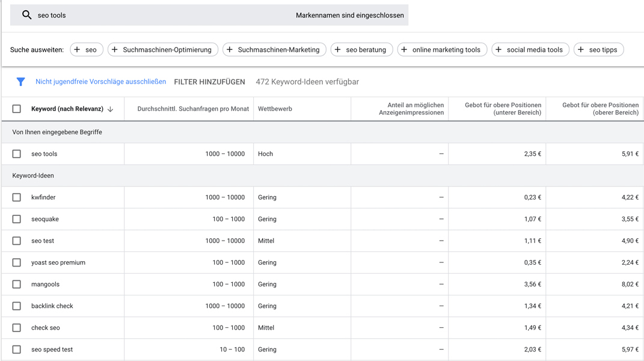Click '0,23 €' bid for kwfinder
The image size is (644, 361).
click(x=532, y=197)
